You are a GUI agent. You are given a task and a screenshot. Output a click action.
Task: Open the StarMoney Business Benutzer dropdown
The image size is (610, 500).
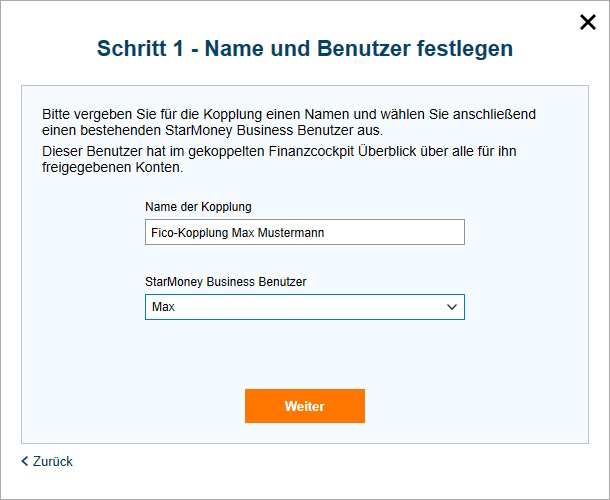pyautogui.click(x=304, y=307)
